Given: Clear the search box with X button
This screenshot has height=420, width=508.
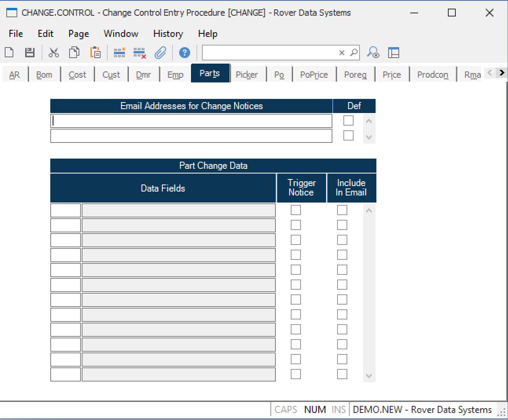Looking at the screenshot, I should click(342, 53).
